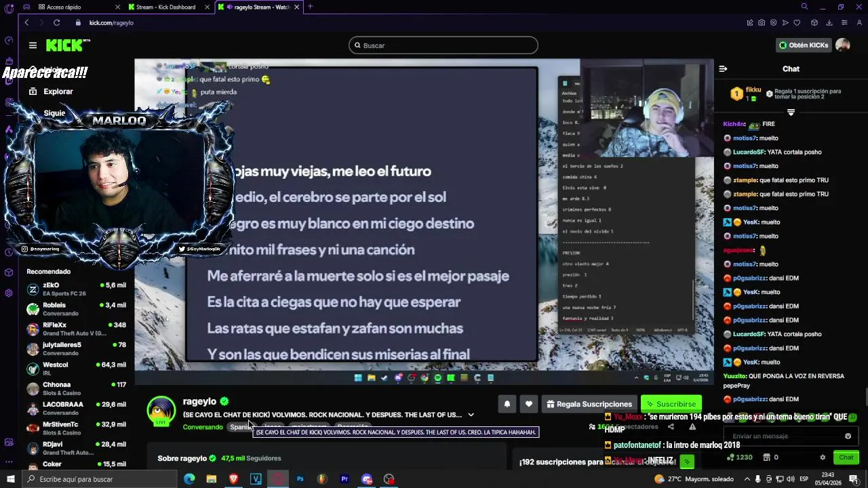Open rageylo channel avatar
This screenshot has width=868, height=488.
tap(161, 411)
